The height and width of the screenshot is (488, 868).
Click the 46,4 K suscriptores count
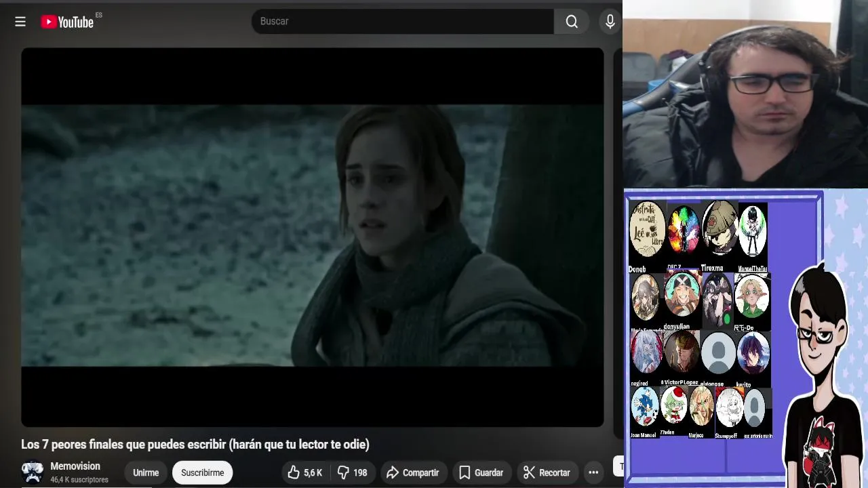[79, 480]
